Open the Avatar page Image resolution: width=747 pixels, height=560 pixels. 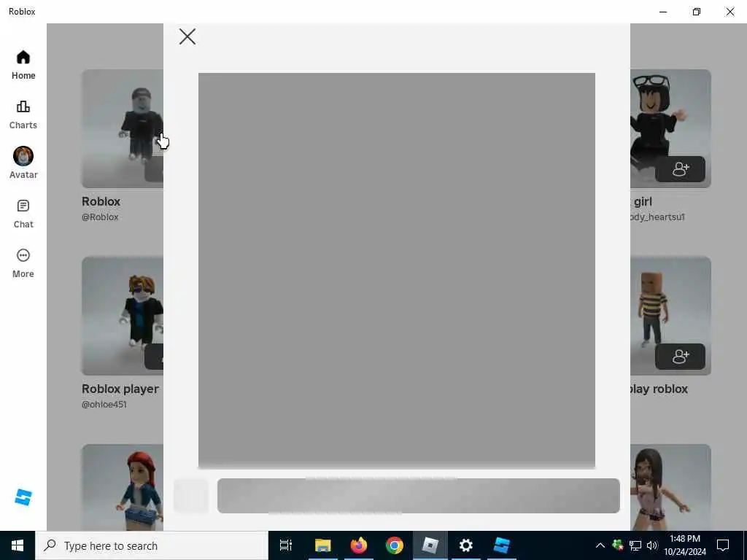[23, 163]
